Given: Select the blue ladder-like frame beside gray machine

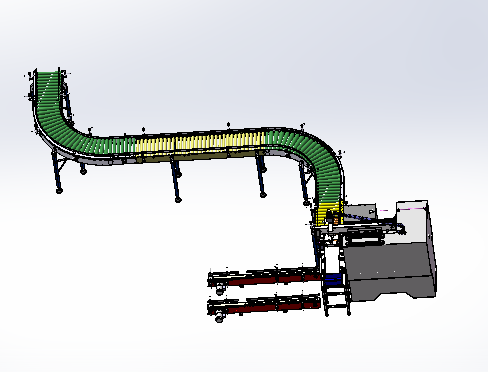Looking at the screenshot, I should [x=335, y=280].
